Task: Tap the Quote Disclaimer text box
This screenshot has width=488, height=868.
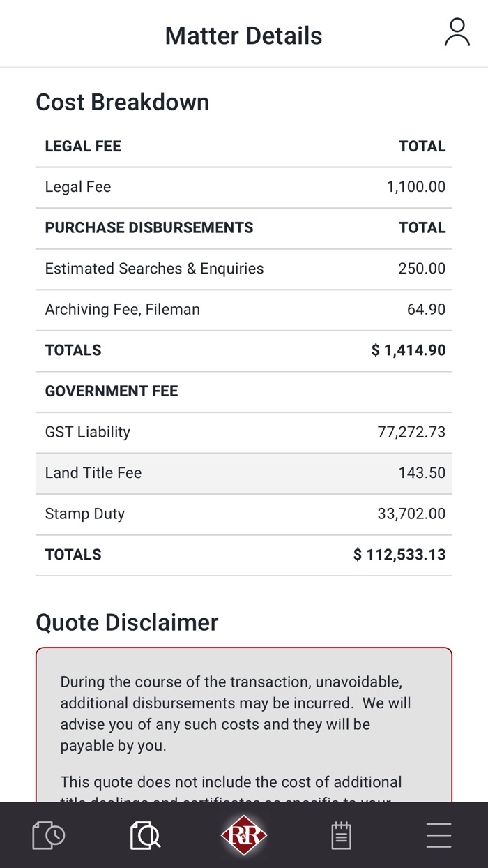Action: 244,726
